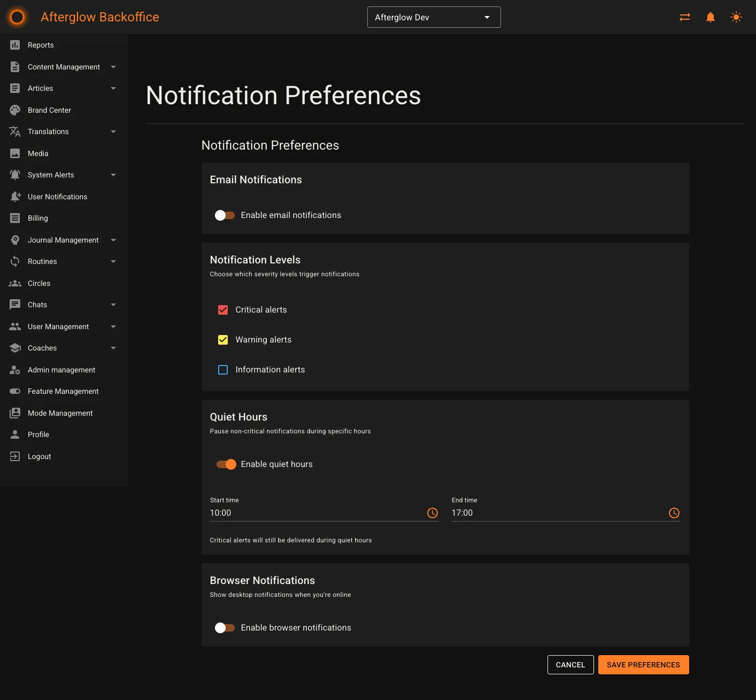
Task: Enable email notifications toggle
Action: [x=225, y=215]
